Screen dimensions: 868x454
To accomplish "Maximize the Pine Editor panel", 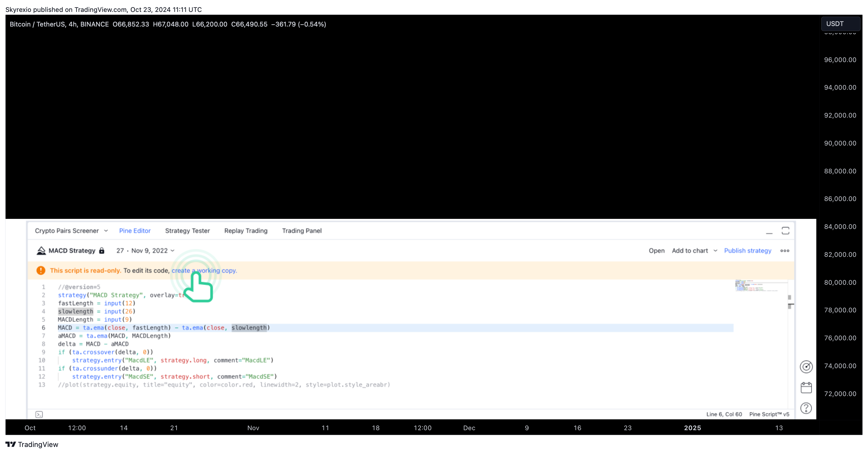I will pos(785,231).
